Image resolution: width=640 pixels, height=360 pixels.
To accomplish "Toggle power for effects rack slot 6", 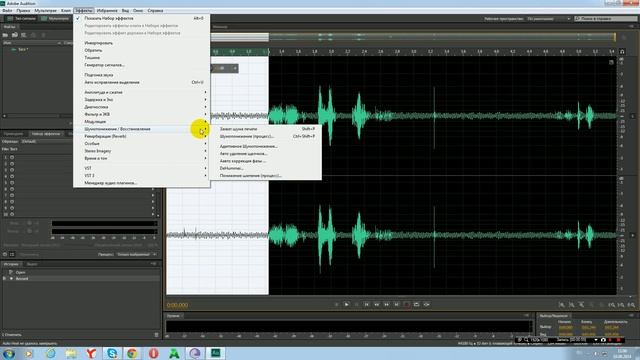I will (12, 189).
